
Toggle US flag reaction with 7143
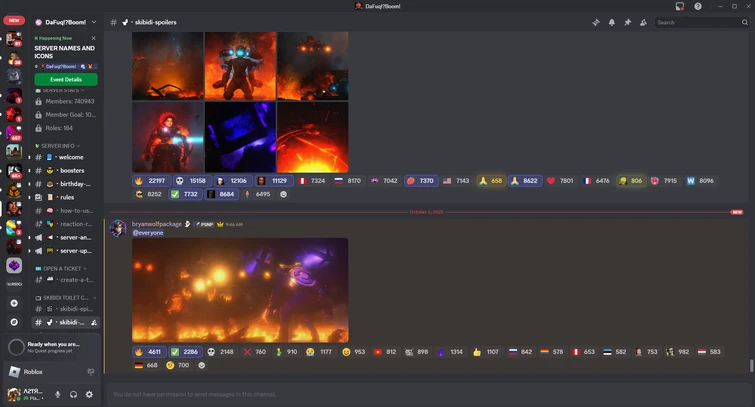[456, 181]
